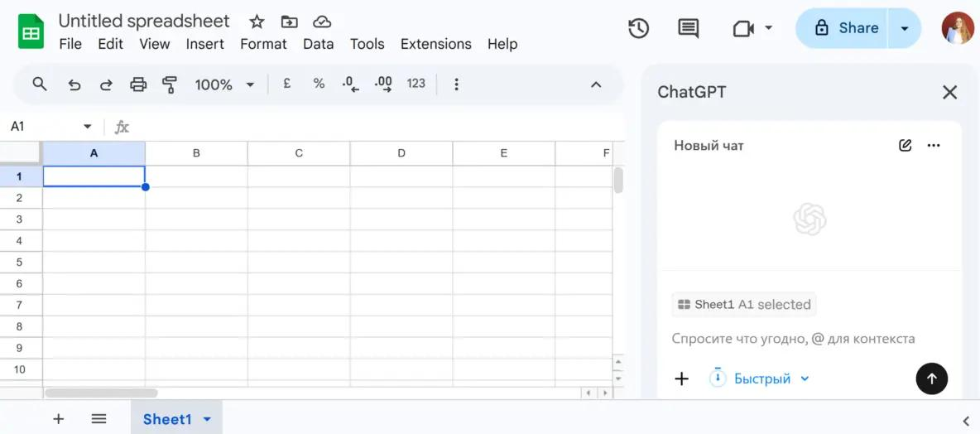Select row 10 header
This screenshot has width=980, height=434.
(21, 369)
